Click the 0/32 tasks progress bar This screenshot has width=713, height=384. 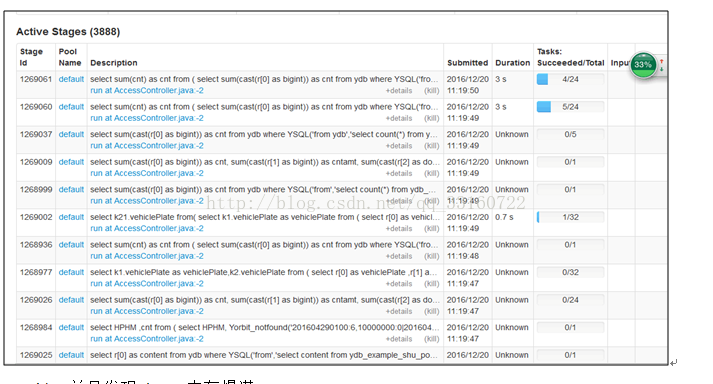(x=570, y=272)
